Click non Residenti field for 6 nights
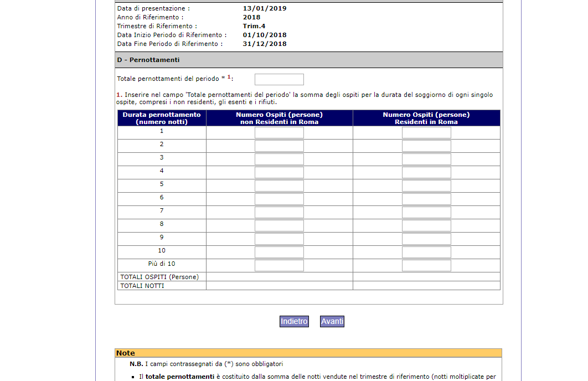This screenshot has height=381, width=588. [x=279, y=199]
